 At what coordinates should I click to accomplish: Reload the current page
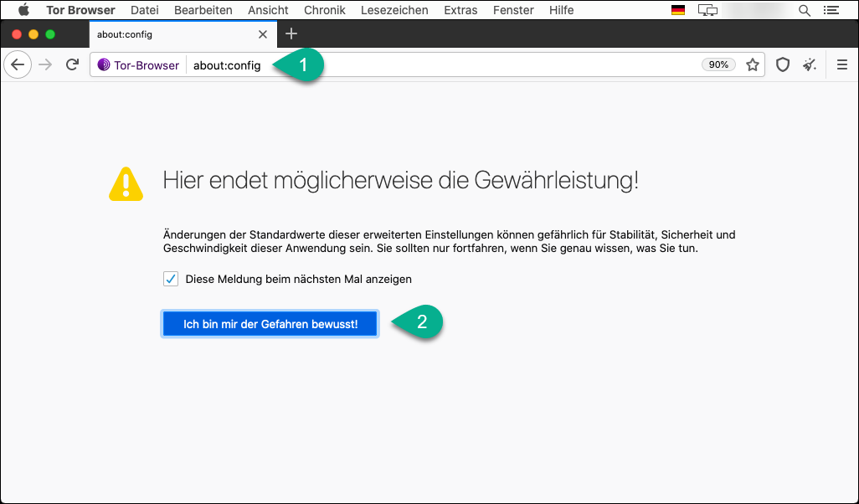[72, 65]
